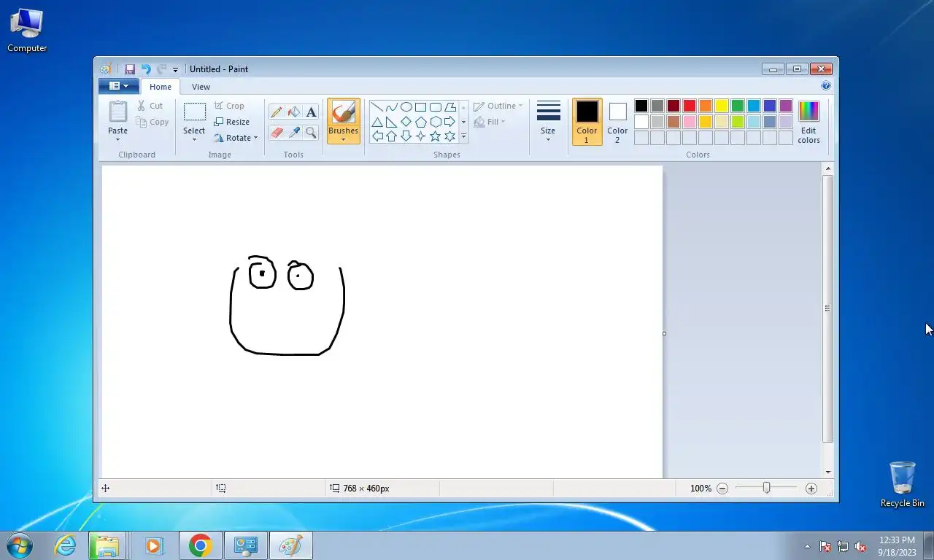Open the Paint application menu button
Image resolution: width=934 pixels, height=560 pixels.
(119, 86)
